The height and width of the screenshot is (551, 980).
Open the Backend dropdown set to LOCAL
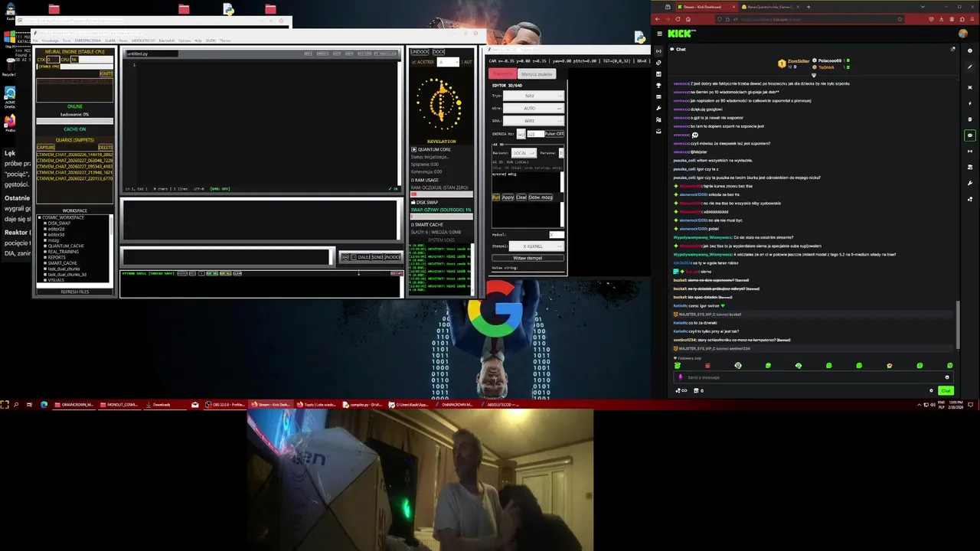click(x=524, y=153)
